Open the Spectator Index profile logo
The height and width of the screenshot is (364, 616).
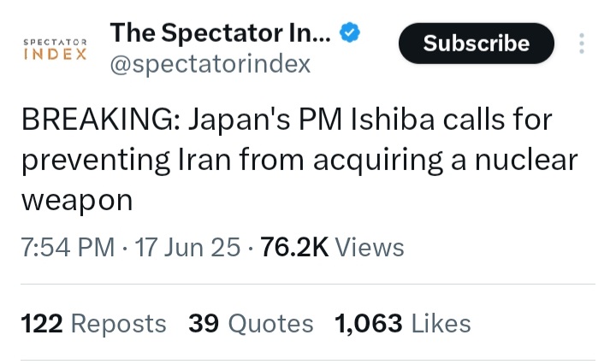click(x=55, y=49)
